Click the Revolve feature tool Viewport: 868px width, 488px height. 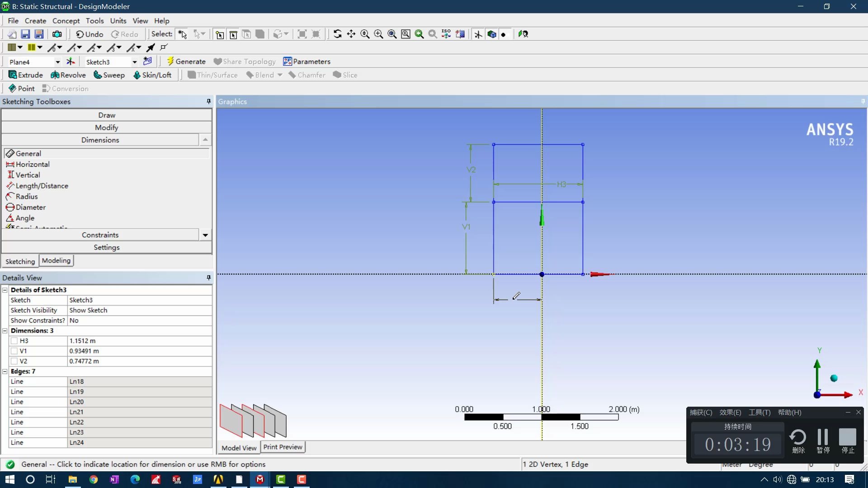click(68, 75)
